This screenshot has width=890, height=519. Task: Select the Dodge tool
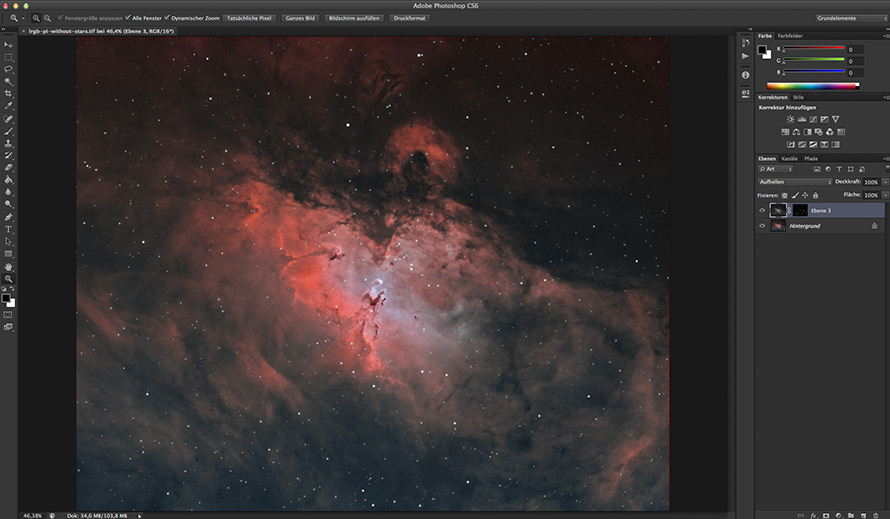(x=9, y=204)
